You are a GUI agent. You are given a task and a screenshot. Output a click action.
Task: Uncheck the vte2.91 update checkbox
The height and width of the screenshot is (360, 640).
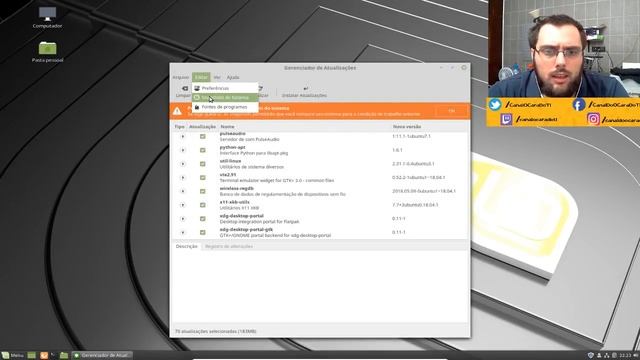pyautogui.click(x=202, y=178)
